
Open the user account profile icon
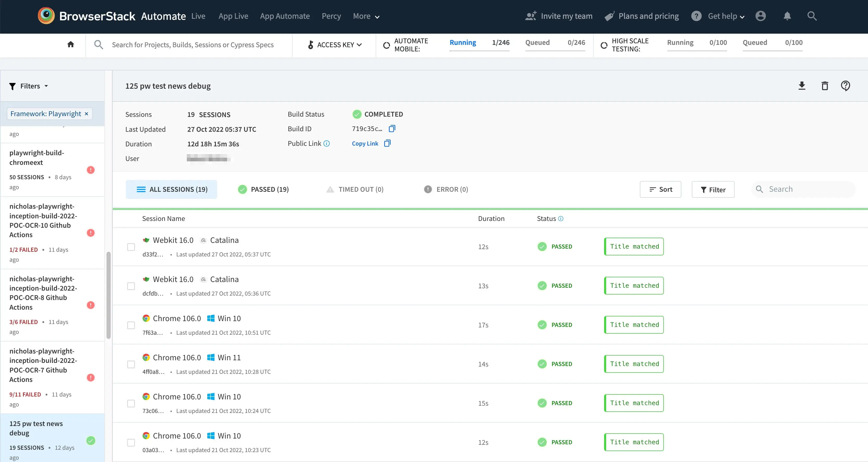tap(760, 16)
